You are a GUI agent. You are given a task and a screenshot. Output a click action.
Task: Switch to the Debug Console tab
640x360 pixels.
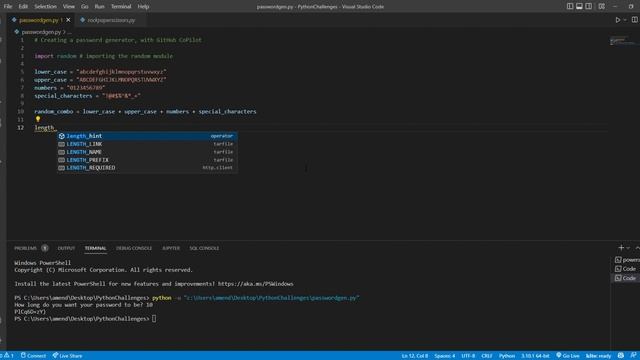(x=134, y=248)
